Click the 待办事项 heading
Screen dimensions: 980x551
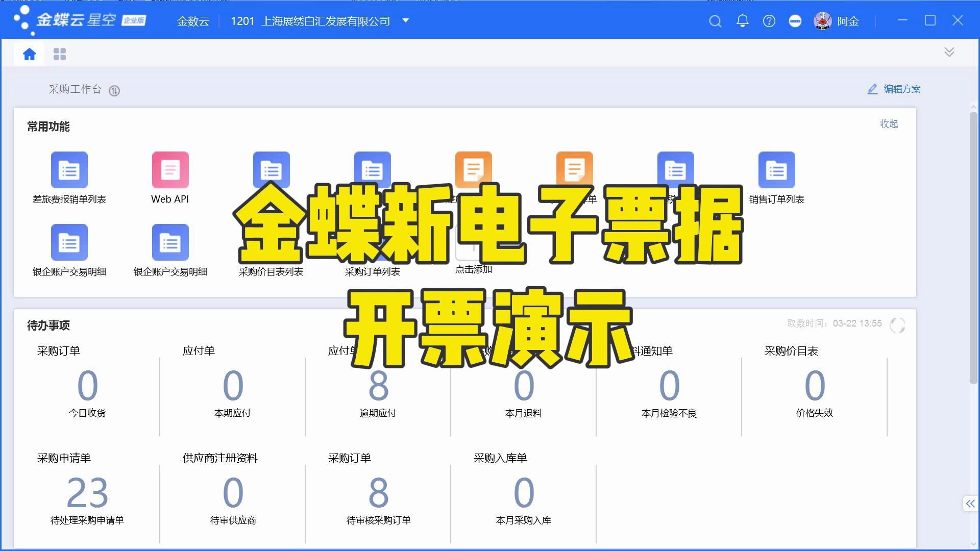pos(48,325)
